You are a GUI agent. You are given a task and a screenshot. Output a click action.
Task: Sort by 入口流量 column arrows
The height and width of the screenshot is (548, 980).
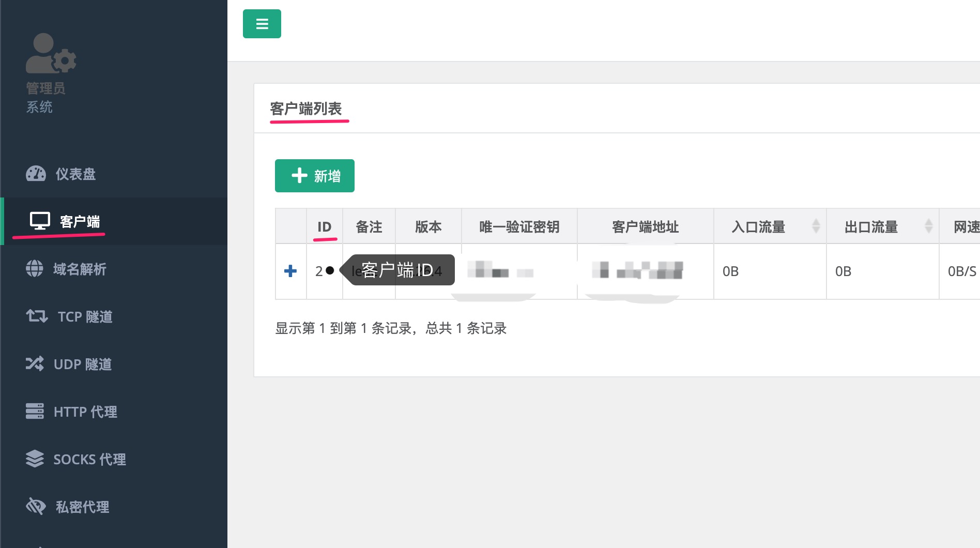pos(816,226)
